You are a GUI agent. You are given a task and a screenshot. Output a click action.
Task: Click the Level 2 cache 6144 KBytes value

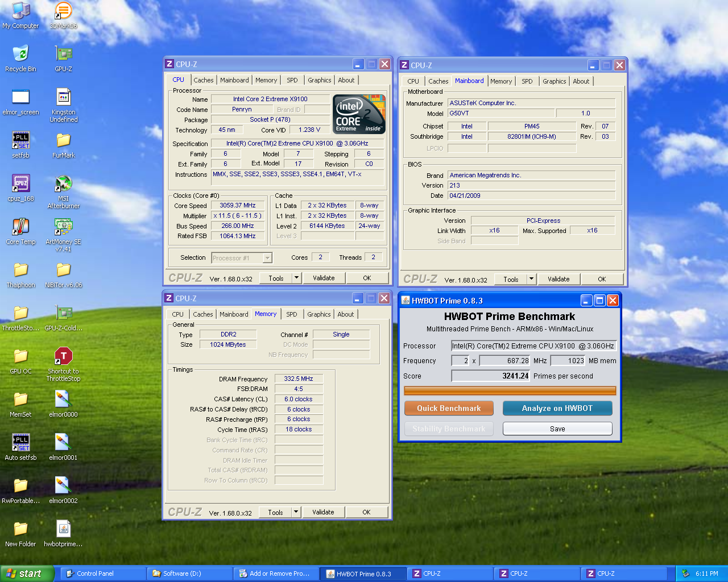pos(327,226)
